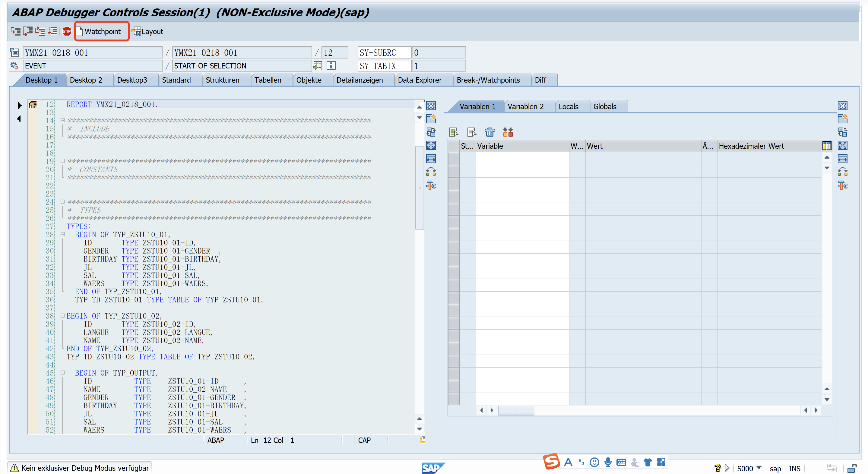Click the sap user field in status bar

tap(776, 468)
